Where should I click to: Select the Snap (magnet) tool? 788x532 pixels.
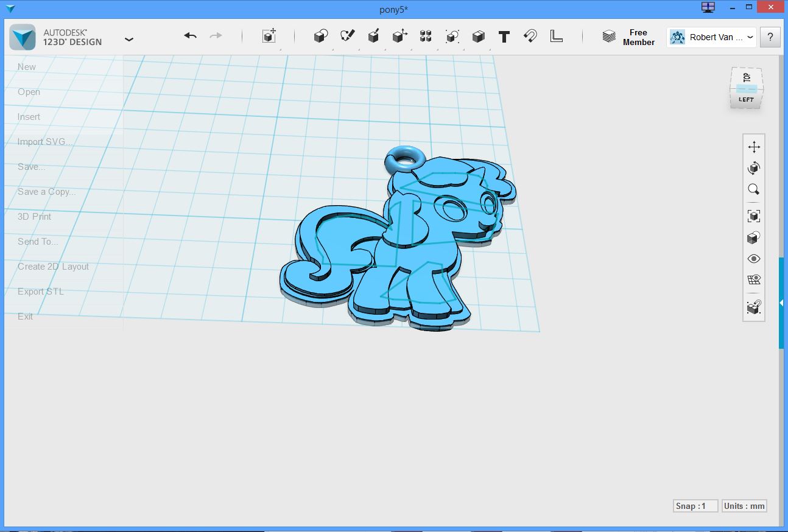[530, 36]
